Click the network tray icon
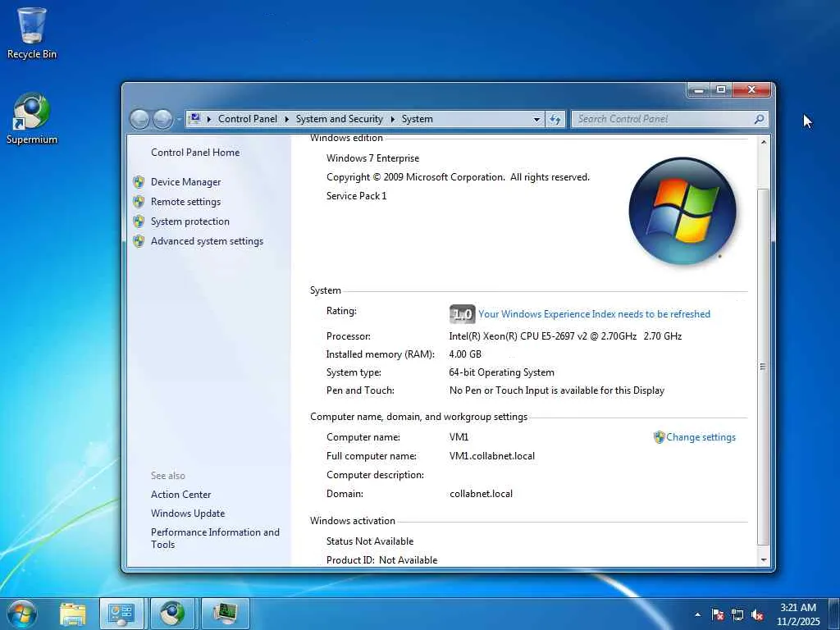The width and height of the screenshot is (840, 630). point(737,614)
